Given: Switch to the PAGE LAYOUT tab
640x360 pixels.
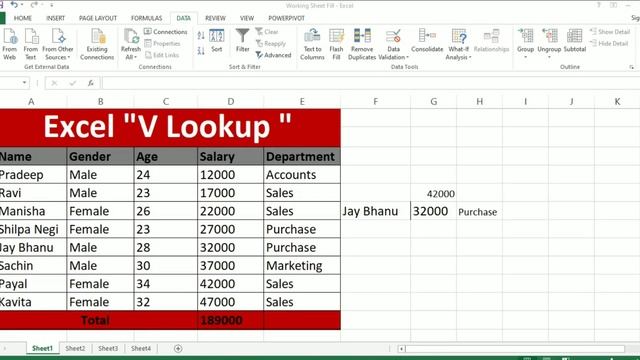Looking at the screenshot, I should coord(98,18).
